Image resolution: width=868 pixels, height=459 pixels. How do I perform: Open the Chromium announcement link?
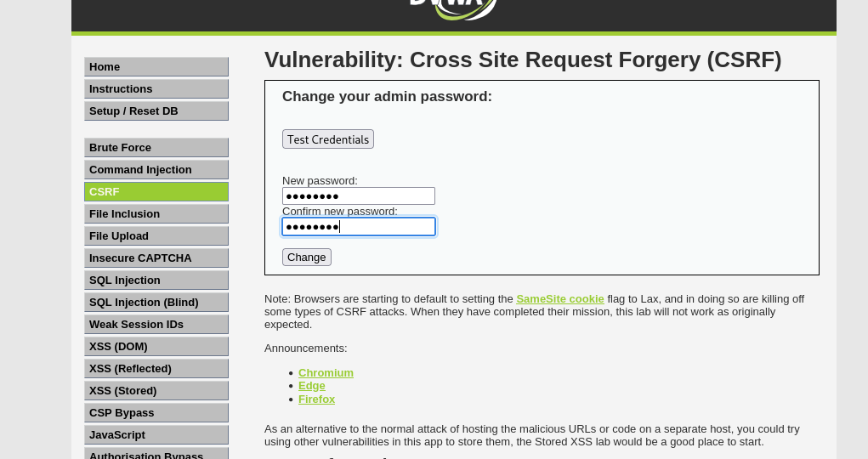[326, 373]
